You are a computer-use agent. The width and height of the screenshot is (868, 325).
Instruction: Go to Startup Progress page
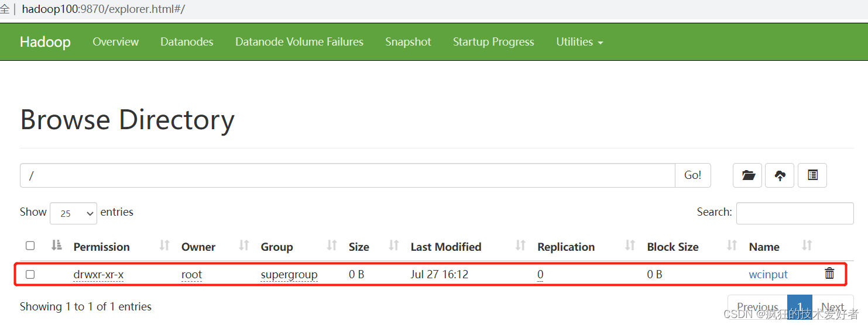tap(493, 42)
